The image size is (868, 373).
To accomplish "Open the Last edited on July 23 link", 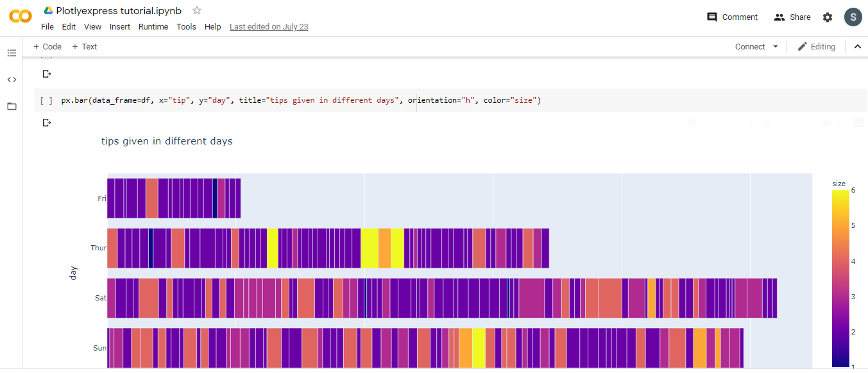I will coord(269,27).
